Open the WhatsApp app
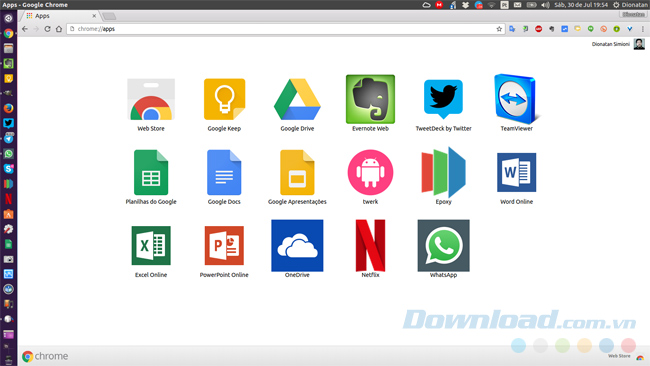 pos(443,245)
